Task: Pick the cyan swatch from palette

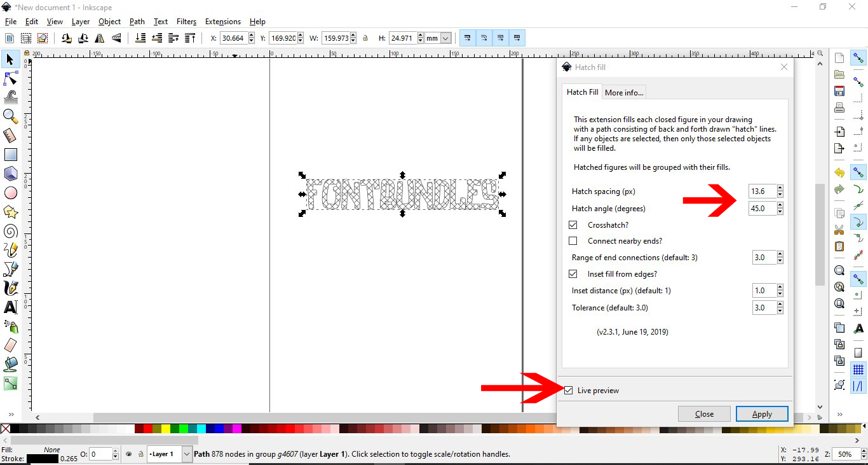Action: click(201, 429)
